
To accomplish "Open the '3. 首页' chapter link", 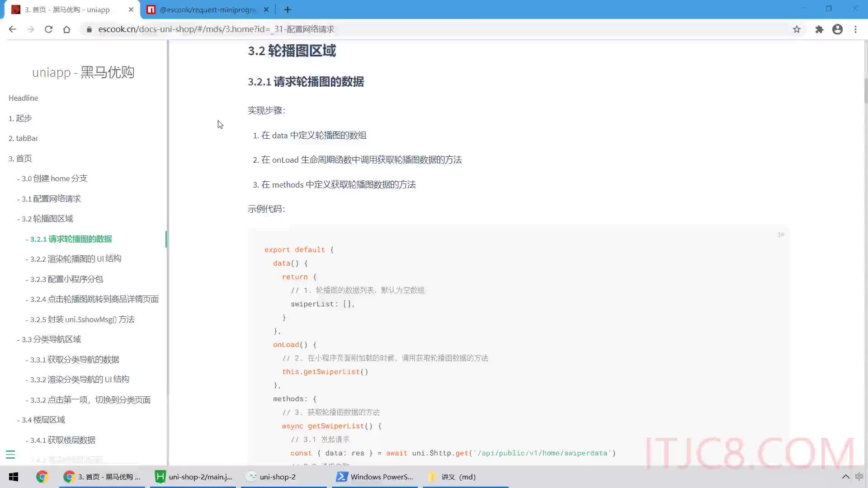I will (x=20, y=159).
